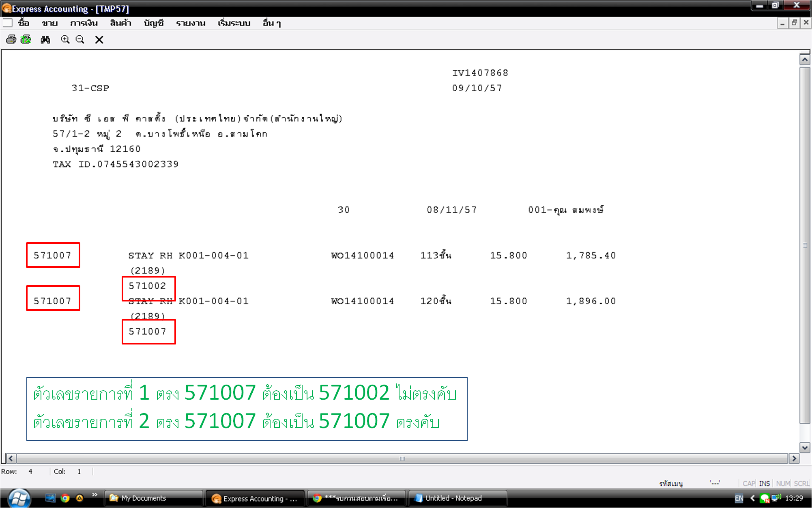Click the binoculars find icon
This screenshot has width=812, height=508.
[45, 39]
